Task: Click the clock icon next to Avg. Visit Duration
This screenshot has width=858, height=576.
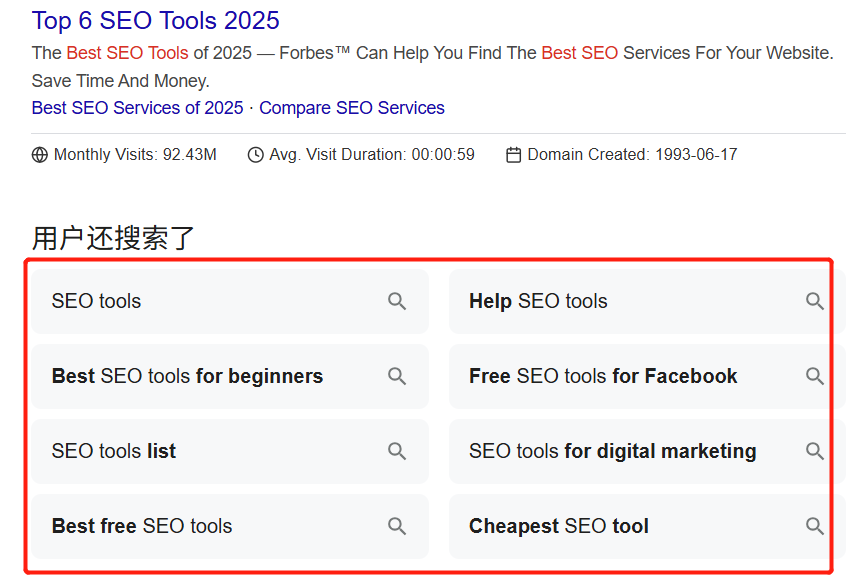Action: 253,154
